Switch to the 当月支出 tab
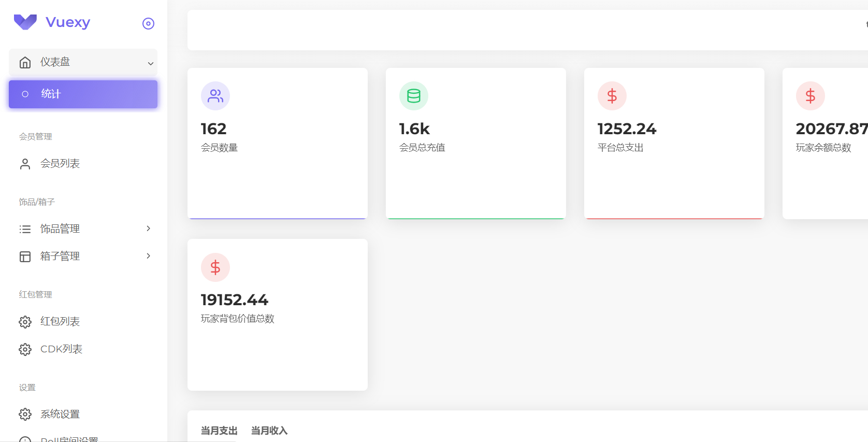Image resolution: width=868 pixels, height=442 pixels. [x=219, y=431]
